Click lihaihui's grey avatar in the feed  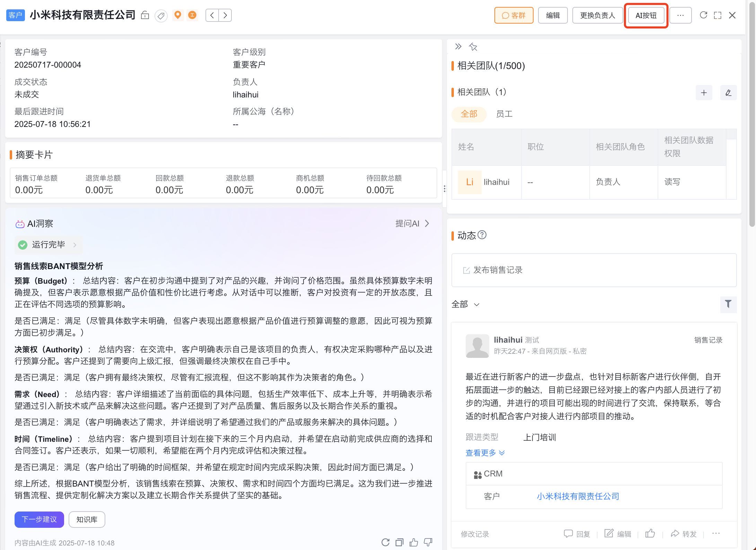(477, 346)
